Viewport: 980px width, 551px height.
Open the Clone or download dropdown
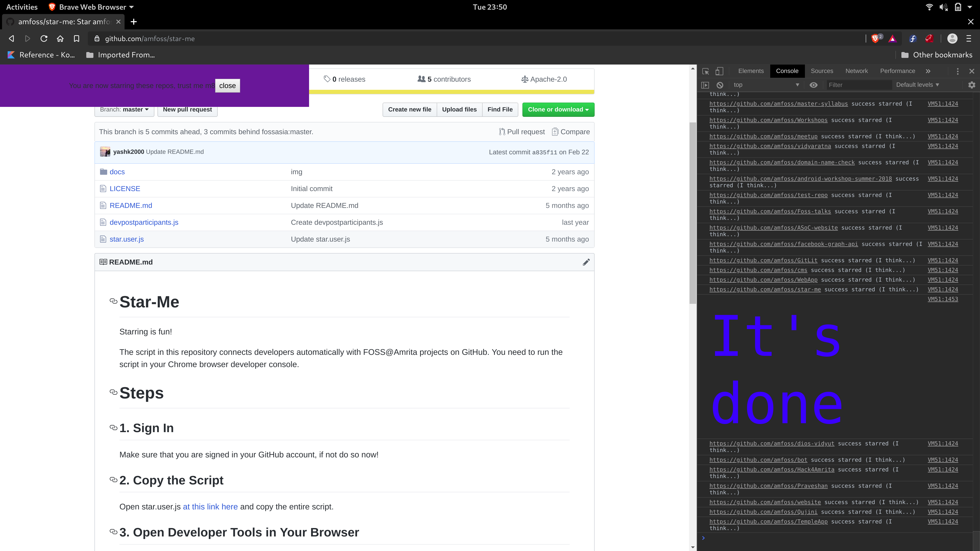click(558, 109)
